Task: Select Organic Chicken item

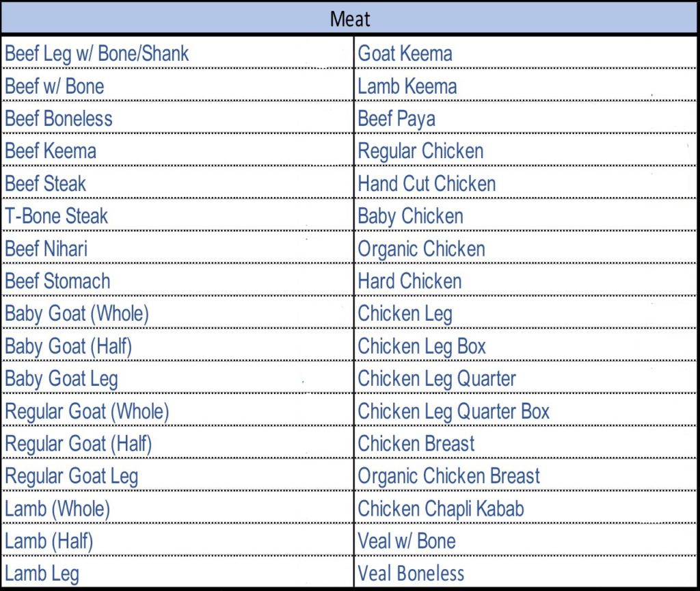Action: coord(421,249)
